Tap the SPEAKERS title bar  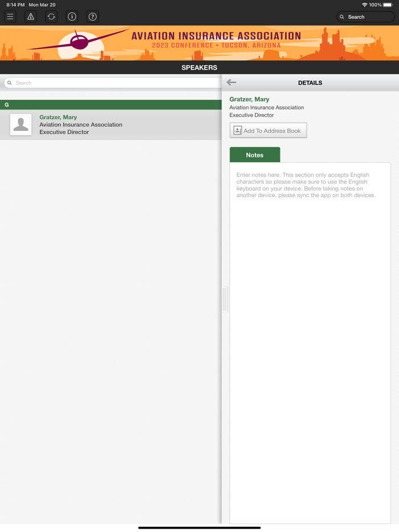[x=199, y=68]
